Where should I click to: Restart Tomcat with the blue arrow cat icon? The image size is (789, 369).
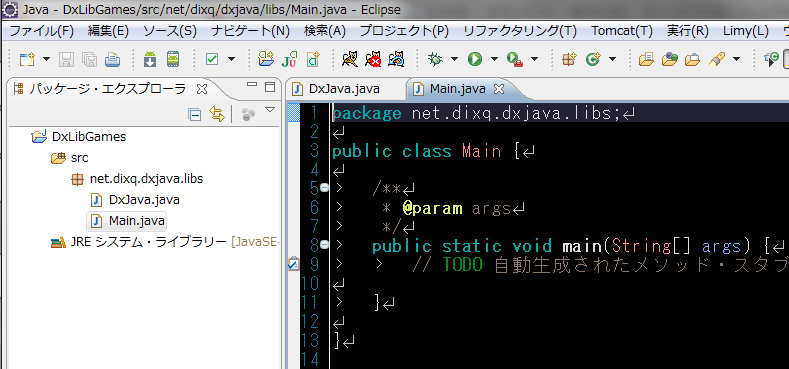[x=397, y=59]
